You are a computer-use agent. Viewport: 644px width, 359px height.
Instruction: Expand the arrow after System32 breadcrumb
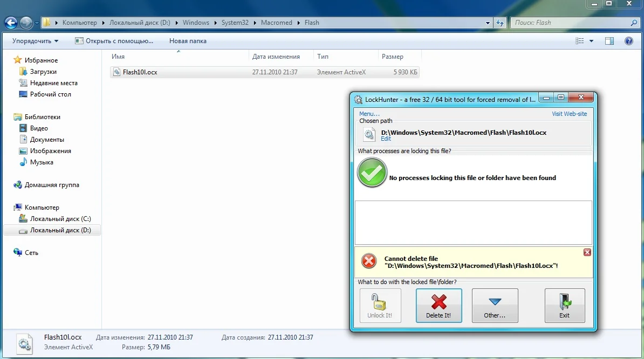(x=255, y=23)
